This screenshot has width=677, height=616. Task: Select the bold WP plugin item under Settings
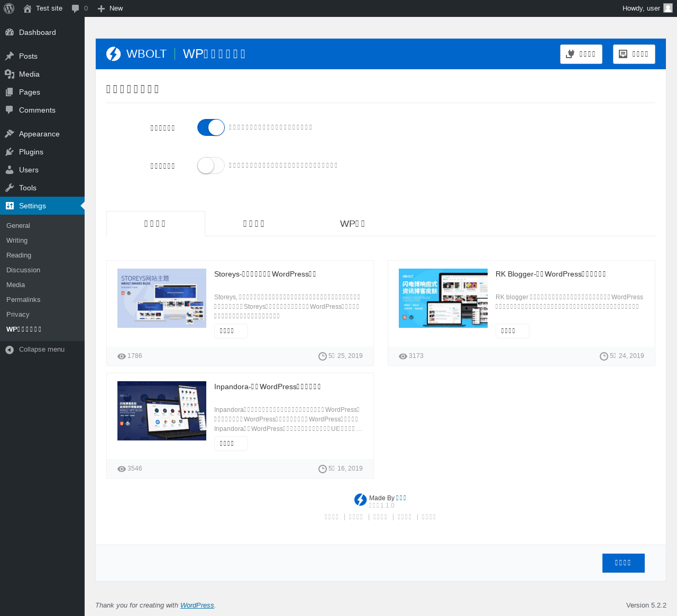42,329
